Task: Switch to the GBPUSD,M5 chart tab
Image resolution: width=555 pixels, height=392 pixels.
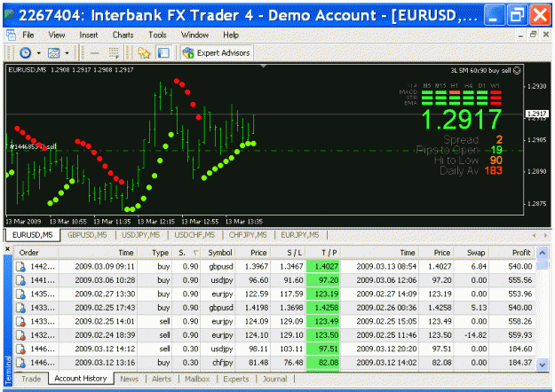Action: [x=87, y=235]
